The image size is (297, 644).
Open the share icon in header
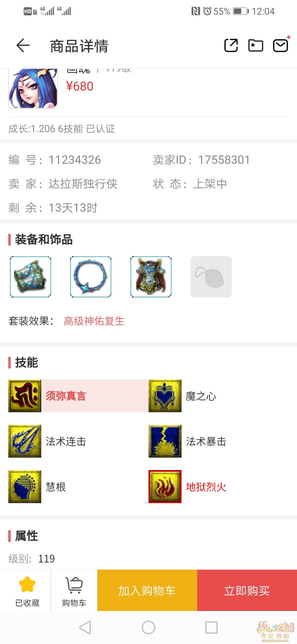231,45
